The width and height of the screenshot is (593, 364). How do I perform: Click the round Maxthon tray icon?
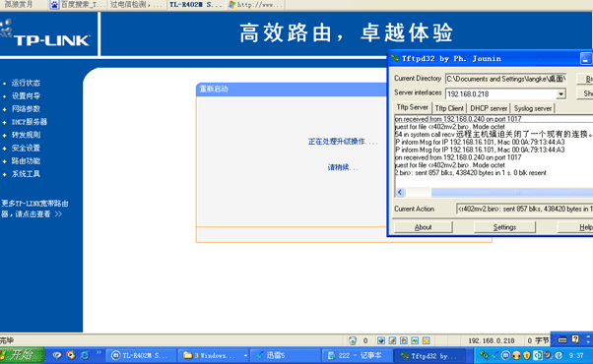coord(505,355)
